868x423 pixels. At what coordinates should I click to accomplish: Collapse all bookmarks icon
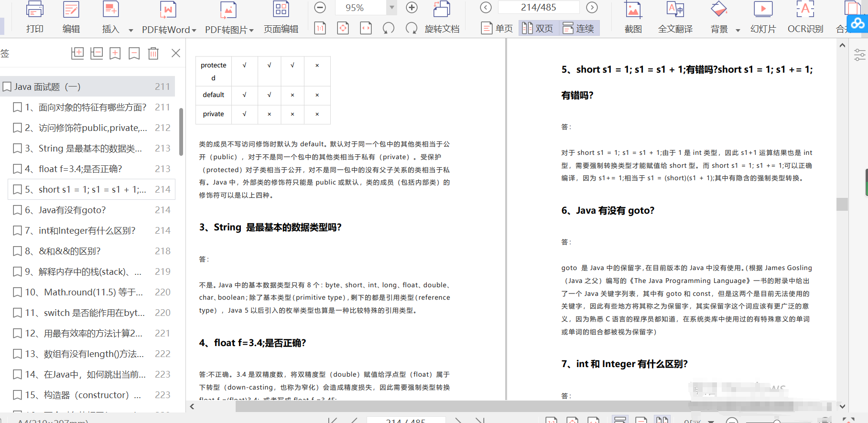(x=97, y=53)
